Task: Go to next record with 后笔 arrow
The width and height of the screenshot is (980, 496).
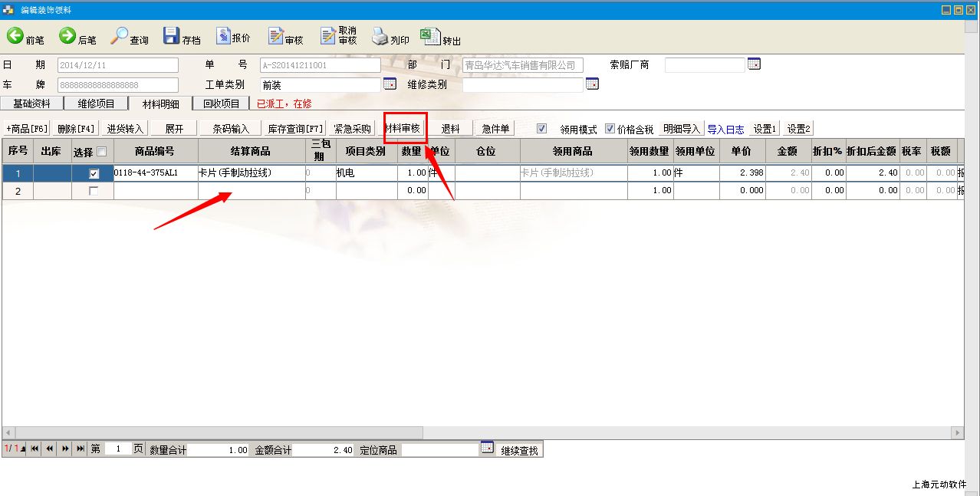Action: [x=67, y=37]
